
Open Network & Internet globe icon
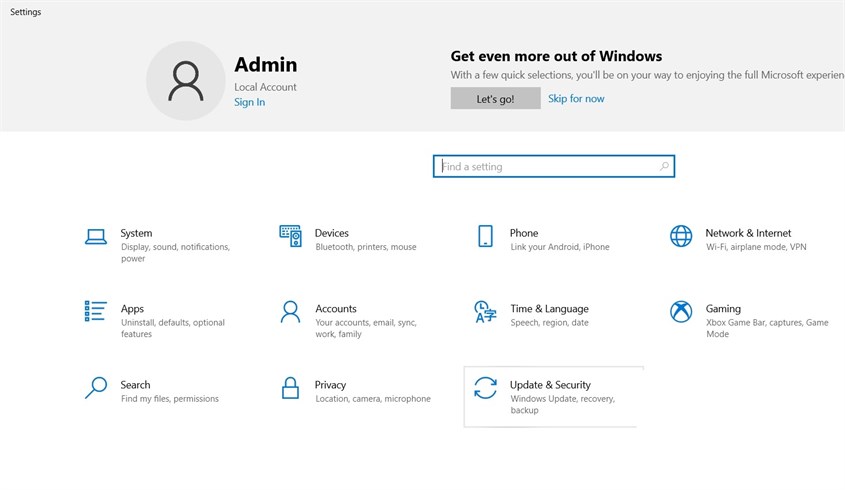[x=681, y=236]
